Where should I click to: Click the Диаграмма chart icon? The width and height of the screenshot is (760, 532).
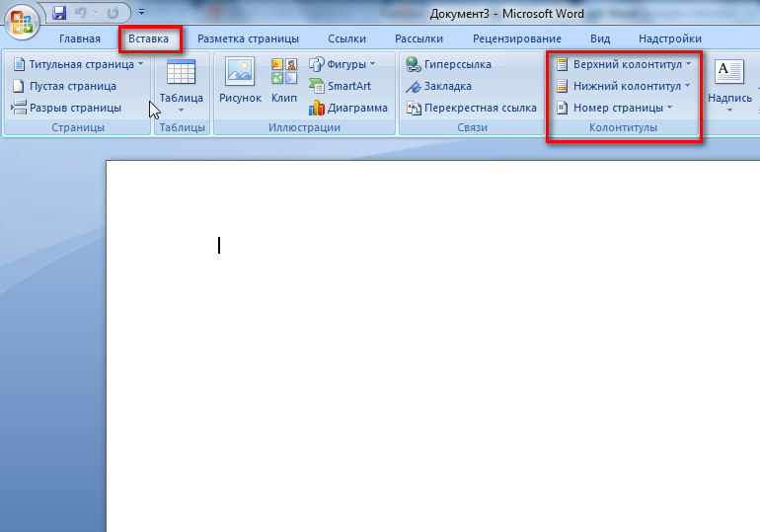click(317, 108)
